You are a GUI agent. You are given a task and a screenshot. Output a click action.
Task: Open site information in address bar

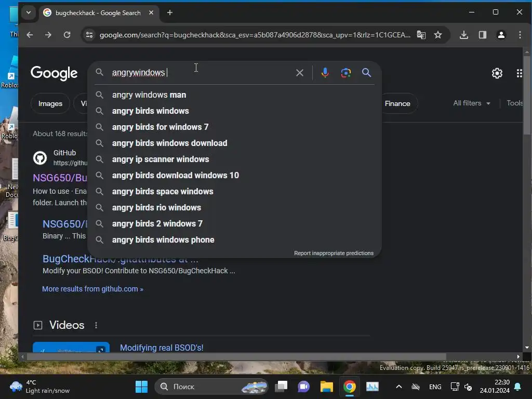[x=89, y=35]
